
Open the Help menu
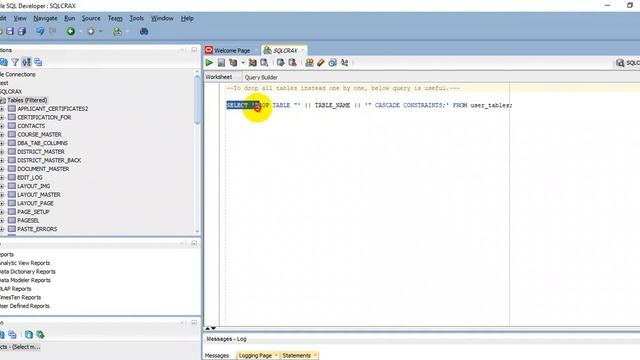[187, 18]
